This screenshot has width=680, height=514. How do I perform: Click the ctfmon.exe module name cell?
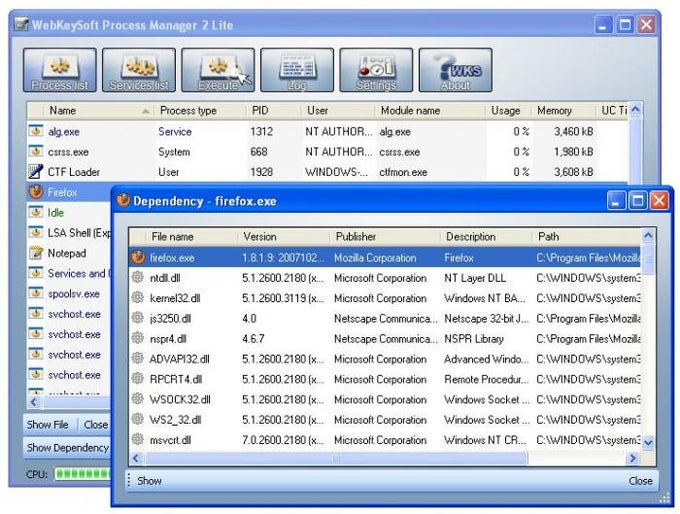coord(403,172)
